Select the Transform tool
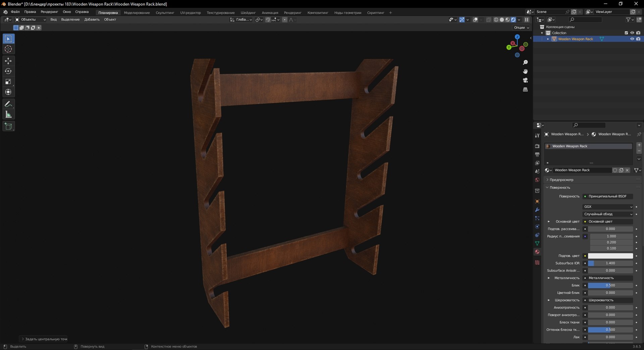 click(8, 92)
